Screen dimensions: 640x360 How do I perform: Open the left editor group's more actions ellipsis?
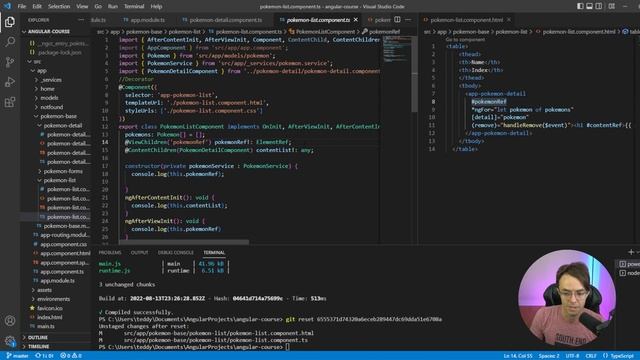[x=408, y=20]
